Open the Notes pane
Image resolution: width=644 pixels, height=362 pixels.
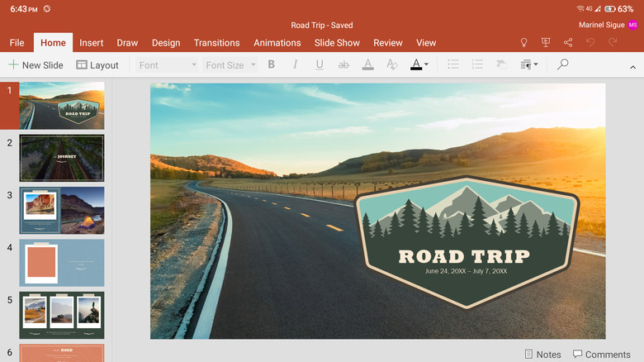point(542,355)
